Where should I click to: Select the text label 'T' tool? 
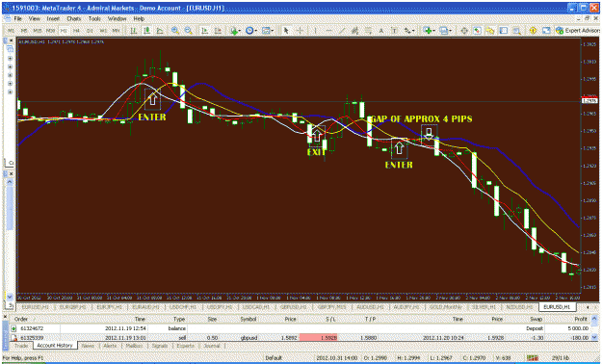pyautogui.click(x=394, y=31)
